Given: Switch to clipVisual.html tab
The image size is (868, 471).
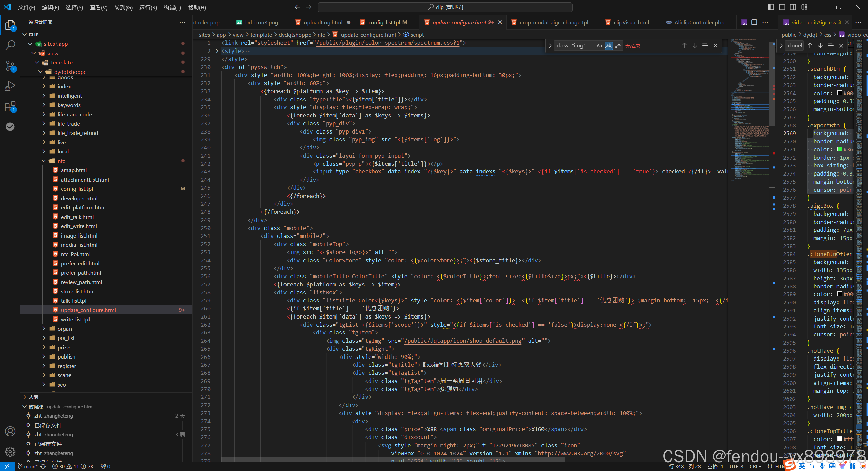Looking at the screenshot, I should coord(631,22).
